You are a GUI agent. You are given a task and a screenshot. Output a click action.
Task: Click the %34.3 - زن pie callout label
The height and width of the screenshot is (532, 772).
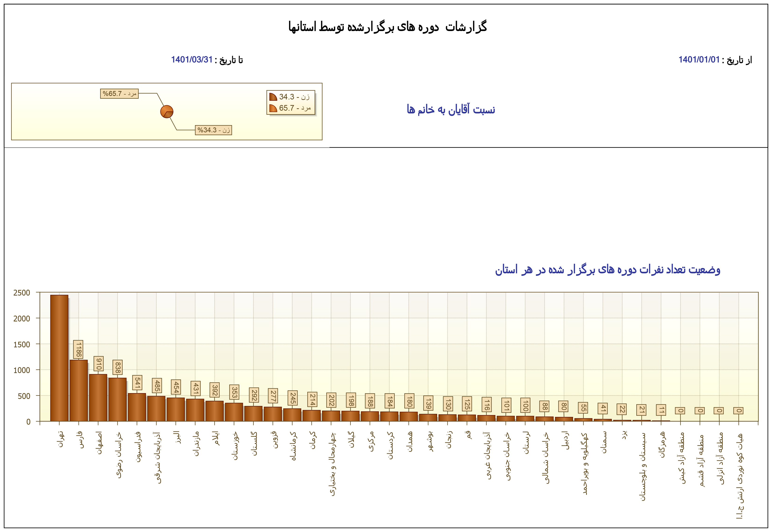pos(213,130)
